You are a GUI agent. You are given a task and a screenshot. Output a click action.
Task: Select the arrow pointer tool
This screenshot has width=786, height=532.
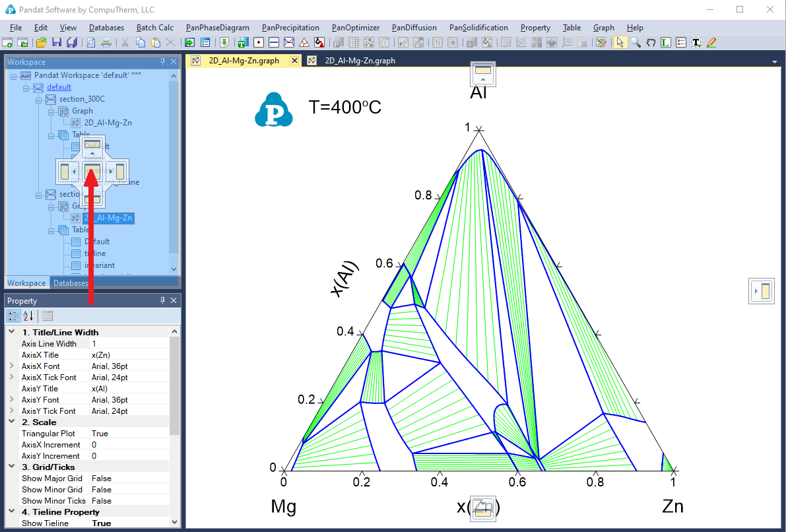(x=620, y=42)
